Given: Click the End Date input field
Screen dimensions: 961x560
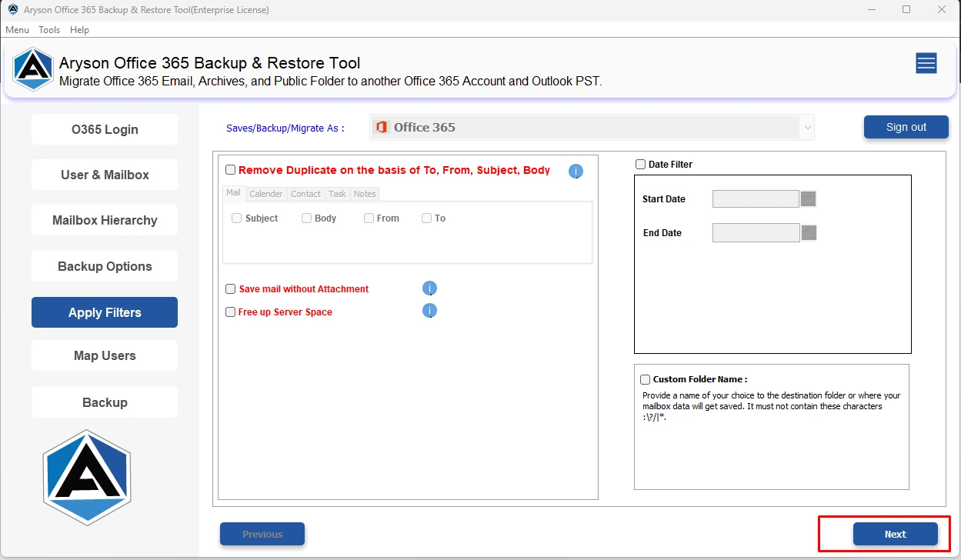Looking at the screenshot, I should coord(756,233).
